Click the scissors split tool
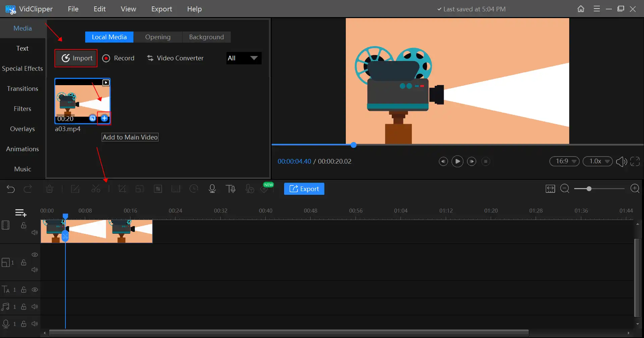Screen dimensions: 644x338 pyautogui.click(x=96, y=189)
